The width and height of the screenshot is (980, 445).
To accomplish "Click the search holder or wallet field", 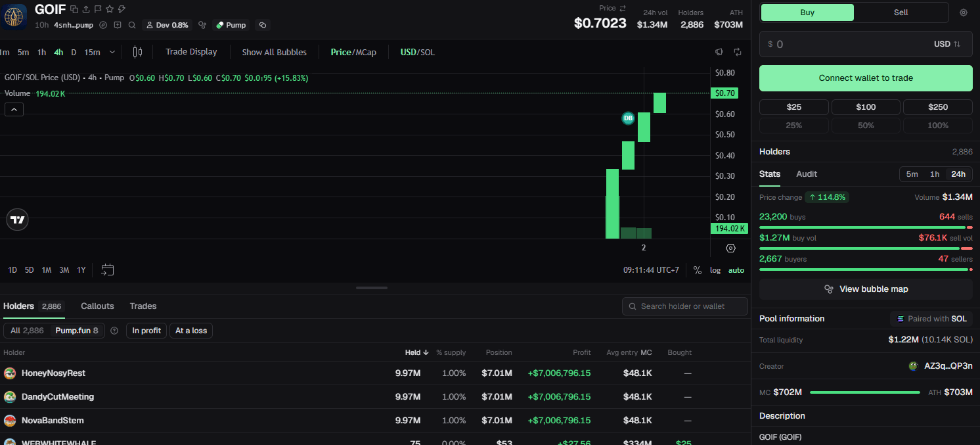I will point(685,306).
